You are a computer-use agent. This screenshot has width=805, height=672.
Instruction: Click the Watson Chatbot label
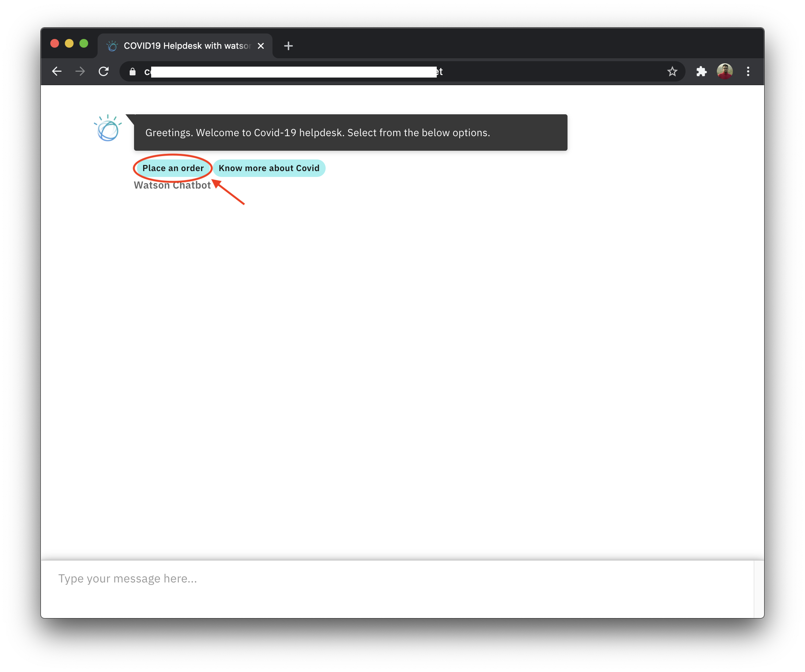coord(172,185)
